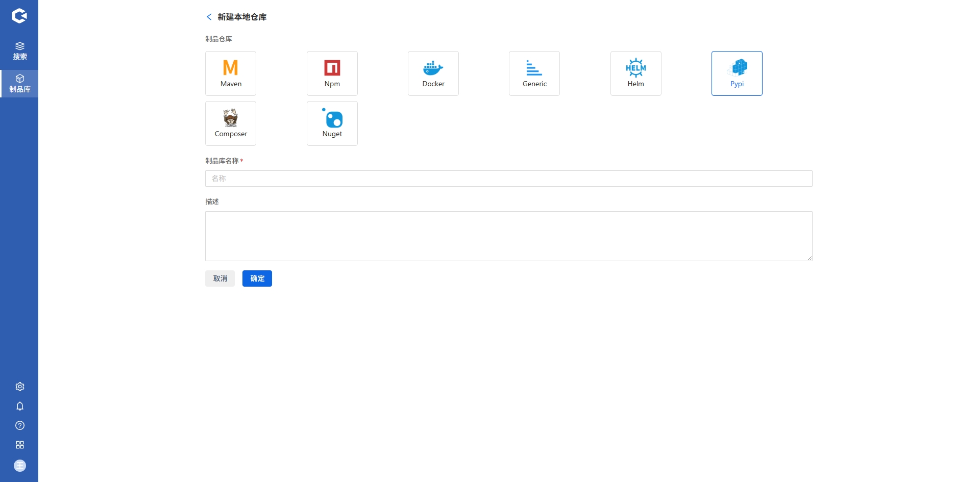
Task: Open the user avatar menu
Action: point(20,466)
